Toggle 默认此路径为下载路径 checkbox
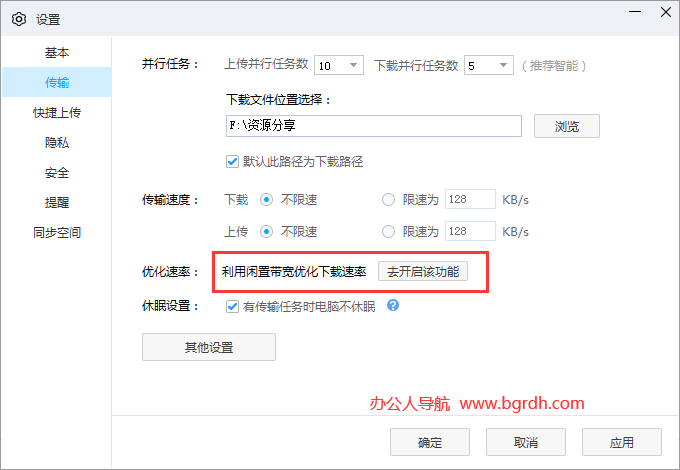This screenshot has height=470, width=680. 232,162
